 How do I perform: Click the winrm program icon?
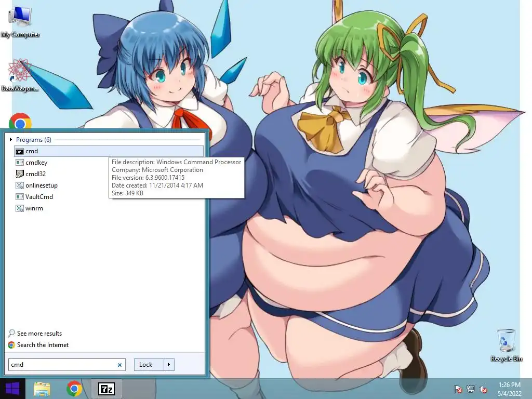[x=20, y=208]
